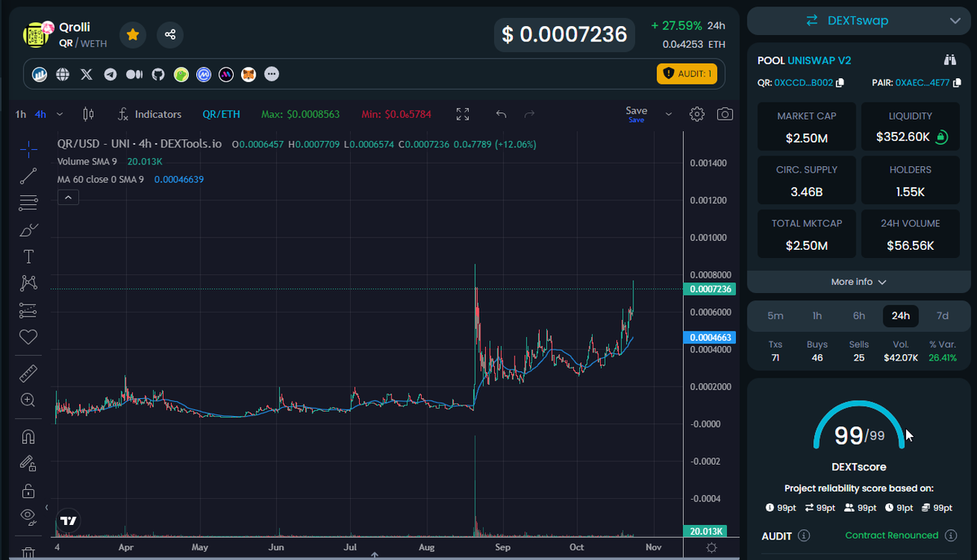The width and height of the screenshot is (977, 560).
Task: Switch stats to the 7d timeframe
Action: [x=943, y=316]
